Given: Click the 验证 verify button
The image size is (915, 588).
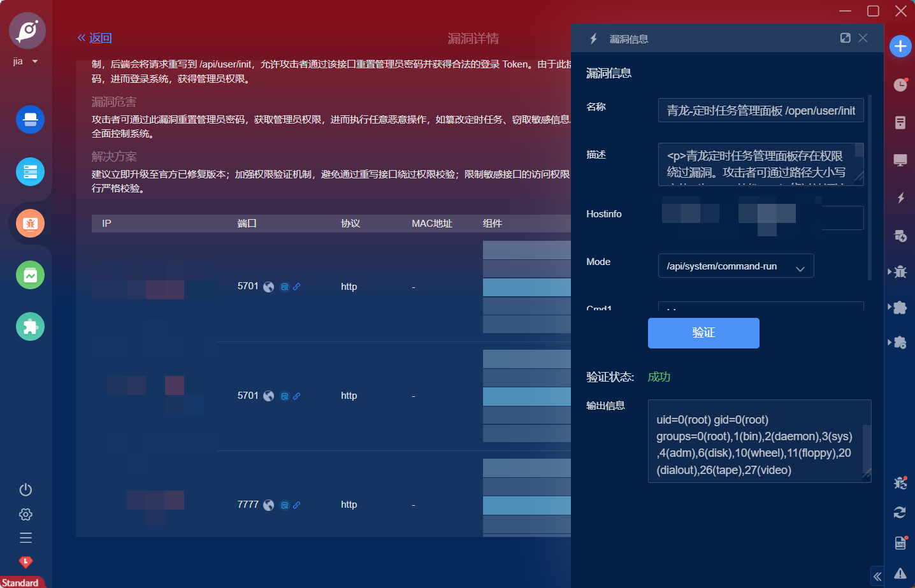Looking at the screenshot, I should 703,333.
